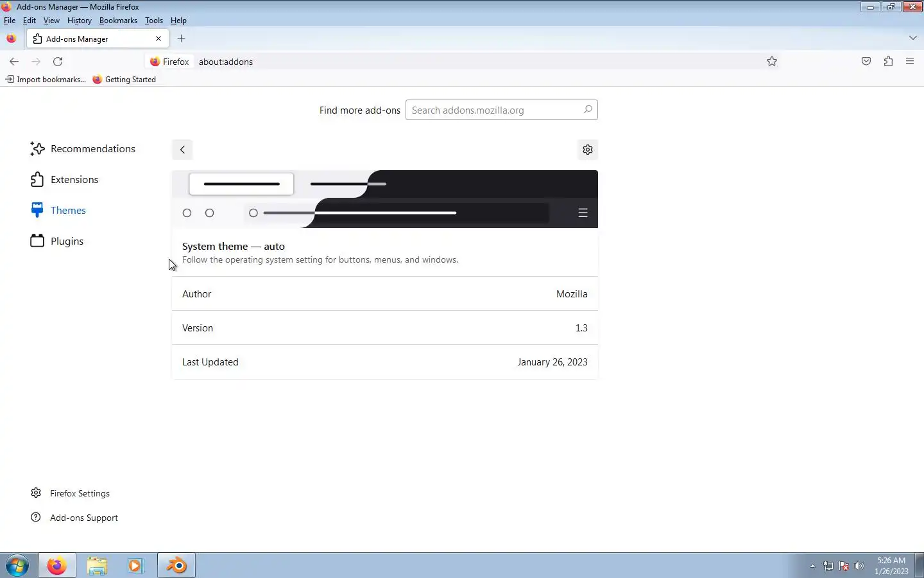Open the Action Center flag tray icon
924x578 pixels.
[844, 566]
